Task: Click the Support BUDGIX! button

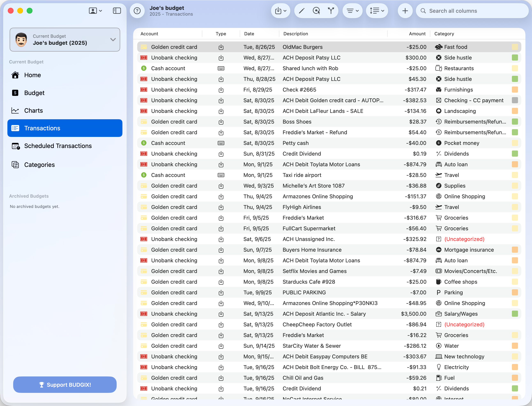Action: (x=65, y=384)
